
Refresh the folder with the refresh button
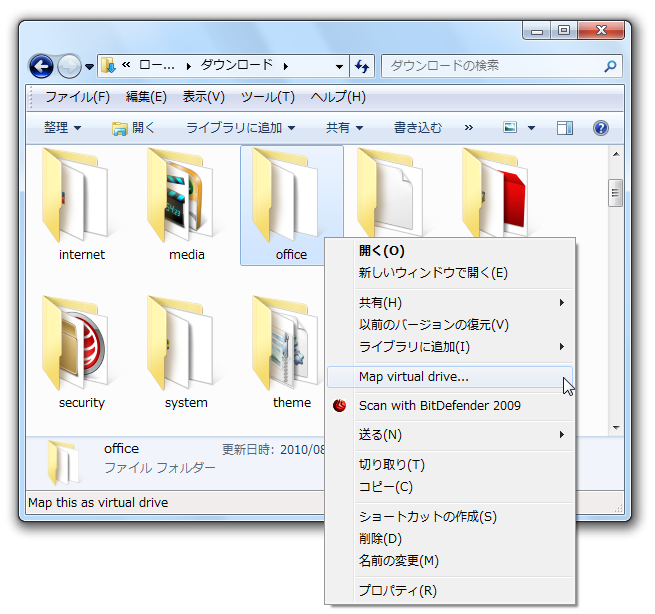click(362, 66)
